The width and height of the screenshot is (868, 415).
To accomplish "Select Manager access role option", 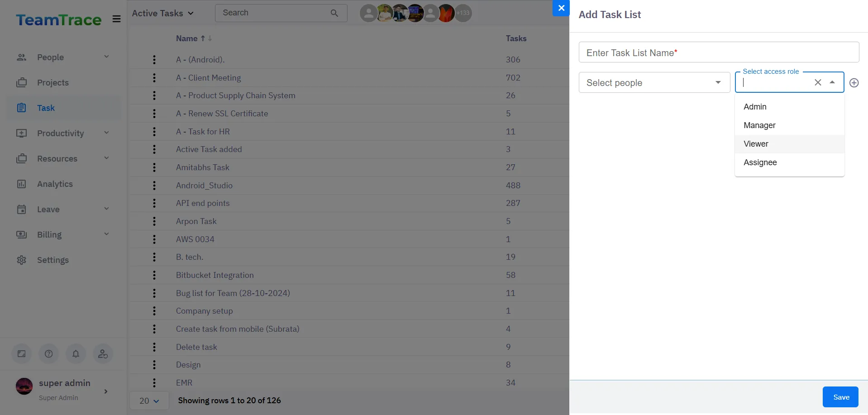I will pos(759,125).
